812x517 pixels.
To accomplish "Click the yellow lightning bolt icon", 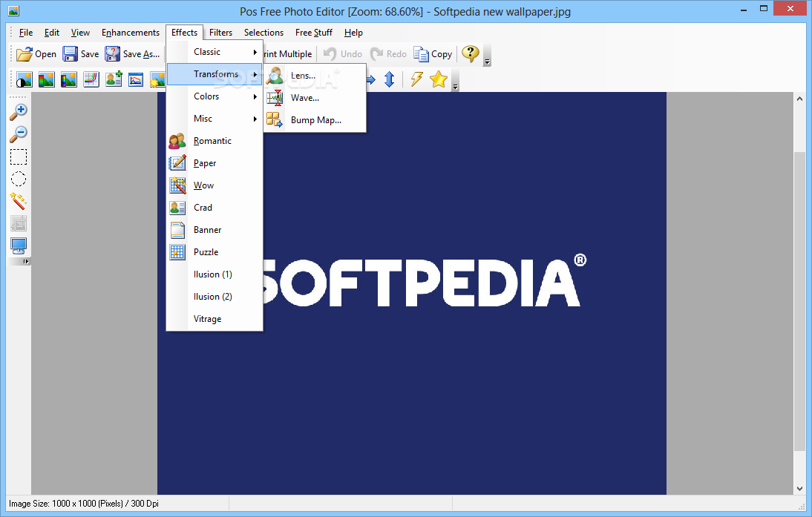I will pyautogui.click(x=416, y=79).
